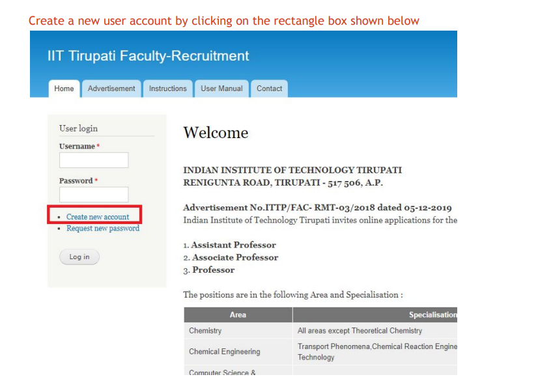Click the IIT Tirupati Faculty-Recruitment site title
The image size is (538, 392).
click(x=148, y=56)
